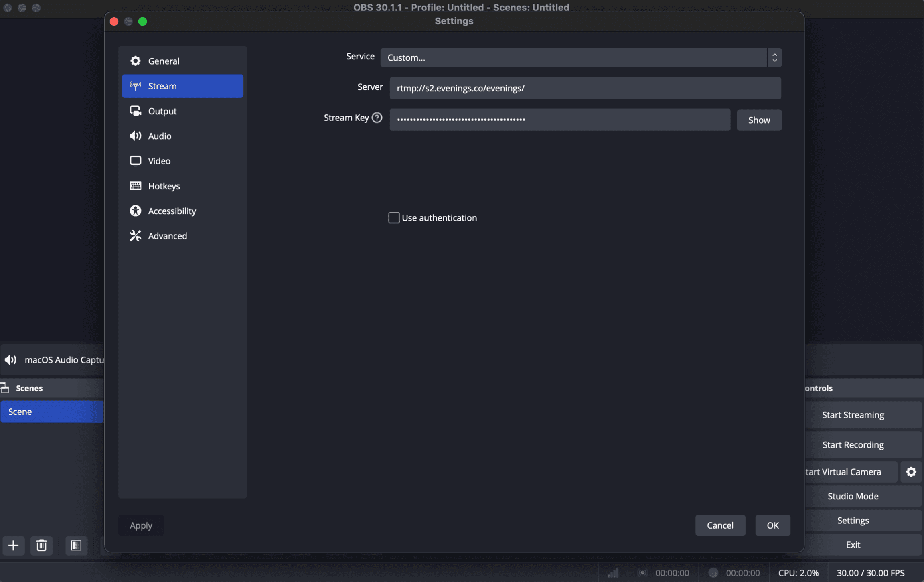Go to Hotkeys settings
924x582 pixels.
click(182, 186)
